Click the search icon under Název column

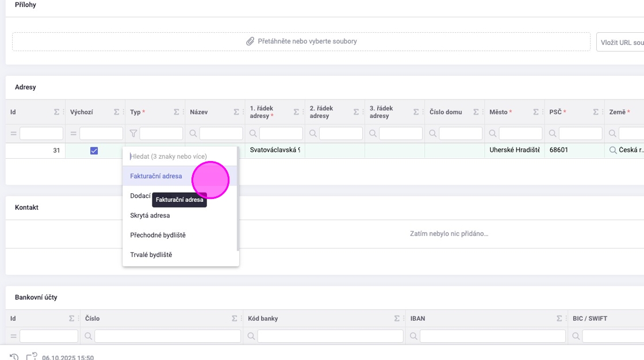[x=193, y=133]
